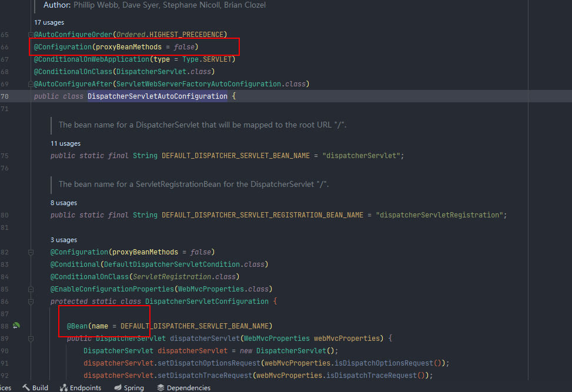Click line number 80 in gutter
572x392 pixels.
click(x=5, y=215)
